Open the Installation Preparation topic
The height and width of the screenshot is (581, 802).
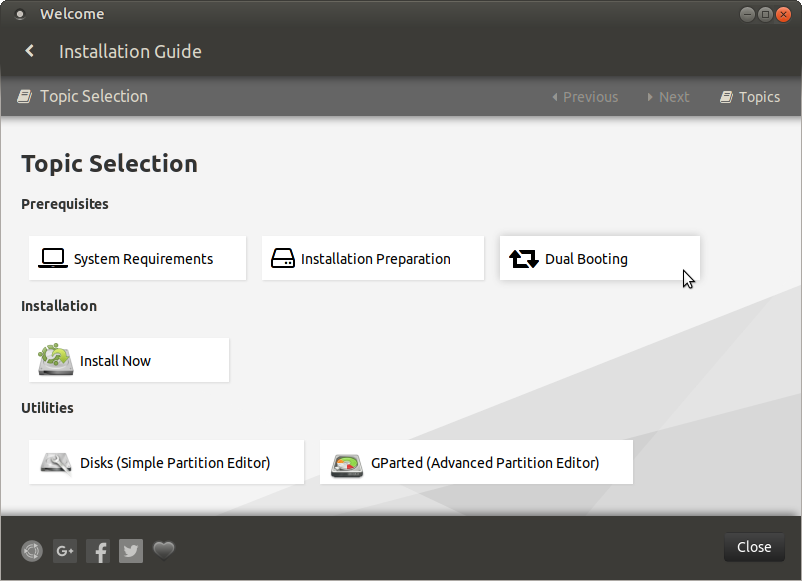[373, 258]
